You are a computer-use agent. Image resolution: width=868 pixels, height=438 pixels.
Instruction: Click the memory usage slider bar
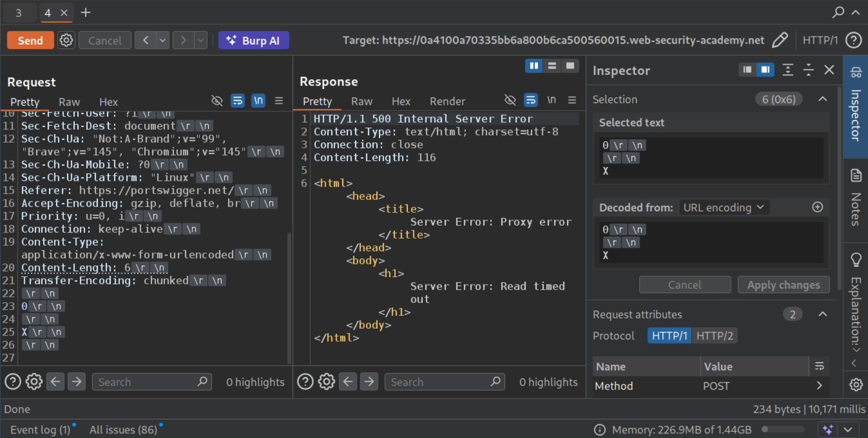click(x=782, y=429)
